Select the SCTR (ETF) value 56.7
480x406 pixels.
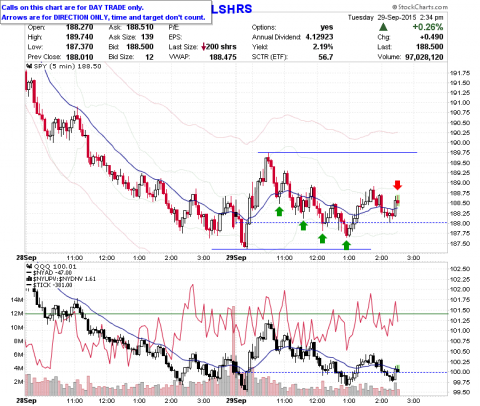(x=326, y=57)
